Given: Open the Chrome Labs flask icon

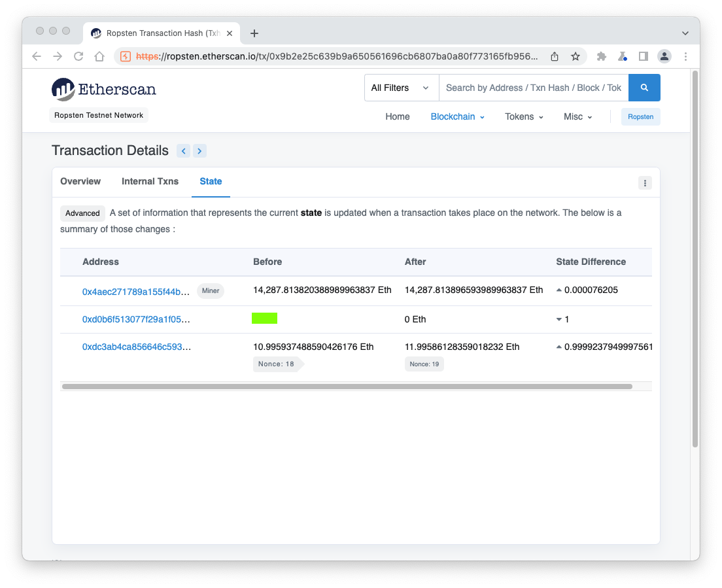Looking at the screenshot, I should click(623, 56).
